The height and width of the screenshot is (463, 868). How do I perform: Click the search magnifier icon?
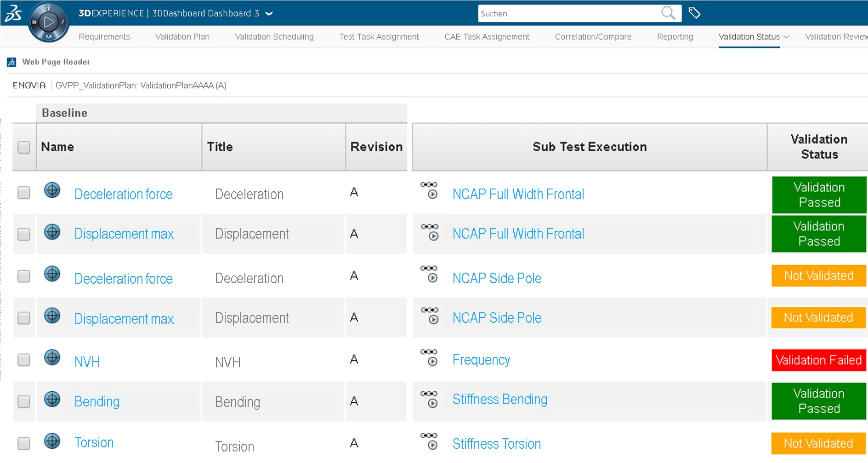point(668,13)
